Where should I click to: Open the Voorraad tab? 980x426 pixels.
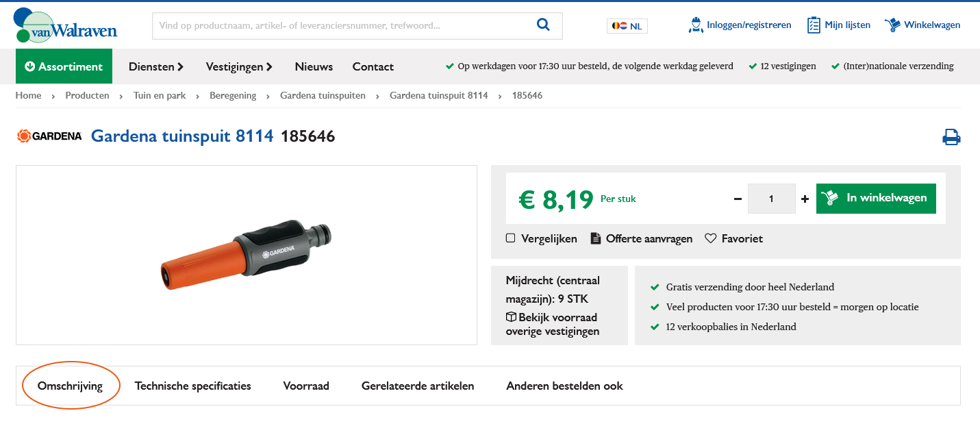coord(306,386)
